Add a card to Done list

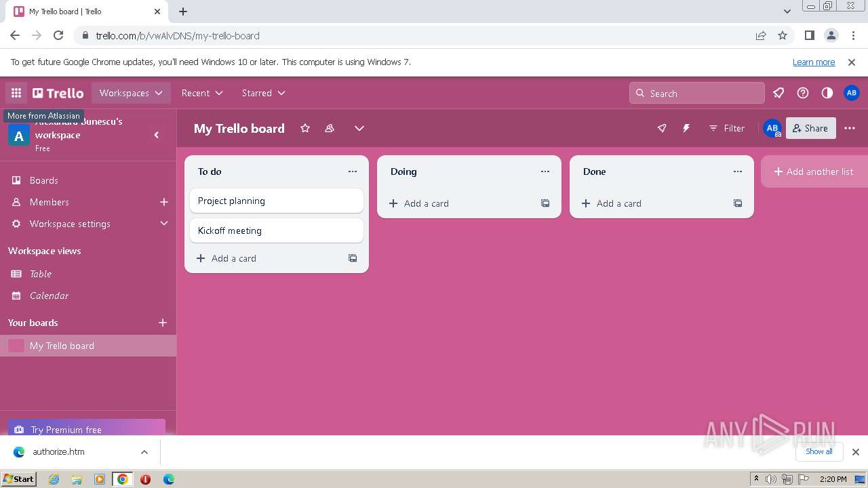pos(651,203)
